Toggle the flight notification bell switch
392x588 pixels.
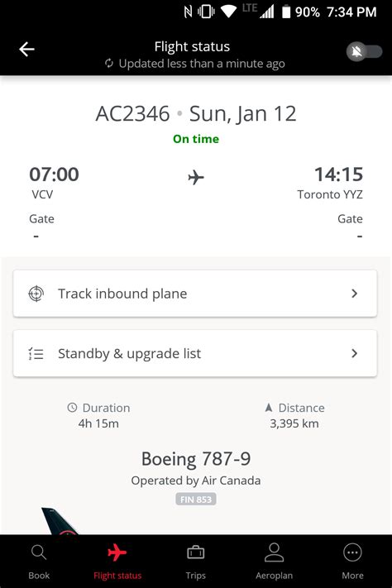coord(364,51)
